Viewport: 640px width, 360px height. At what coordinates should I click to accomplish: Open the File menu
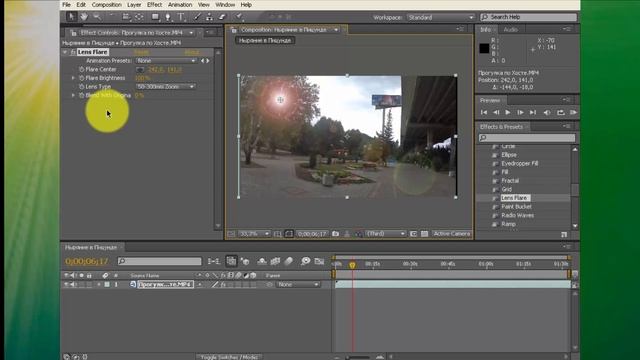coord(67,5)
